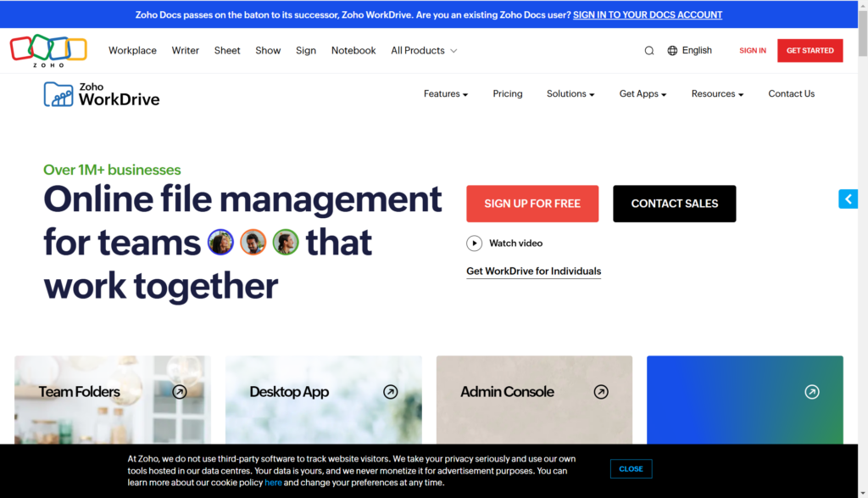Open the cookie policy 'here' link

(273, 483)
